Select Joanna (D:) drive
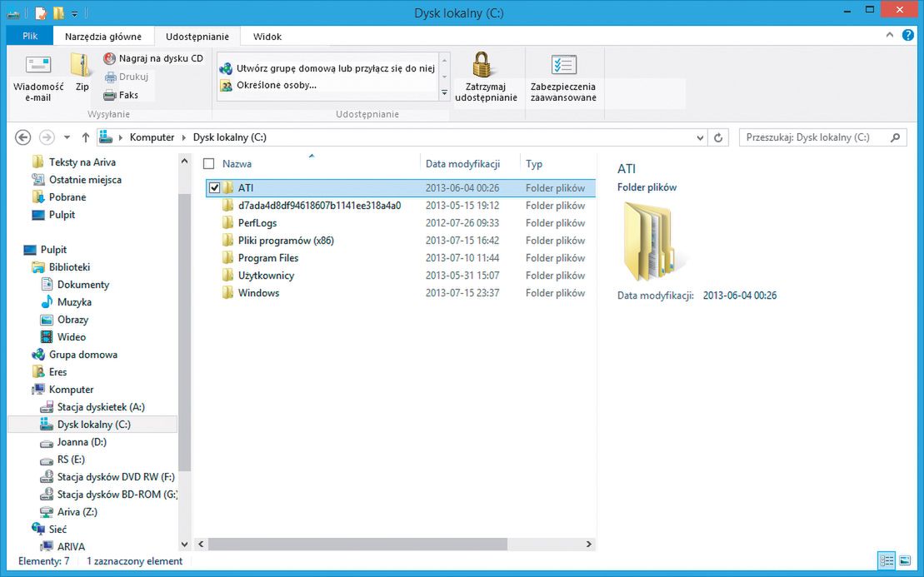The image size is (924, 577). point(82,441)
